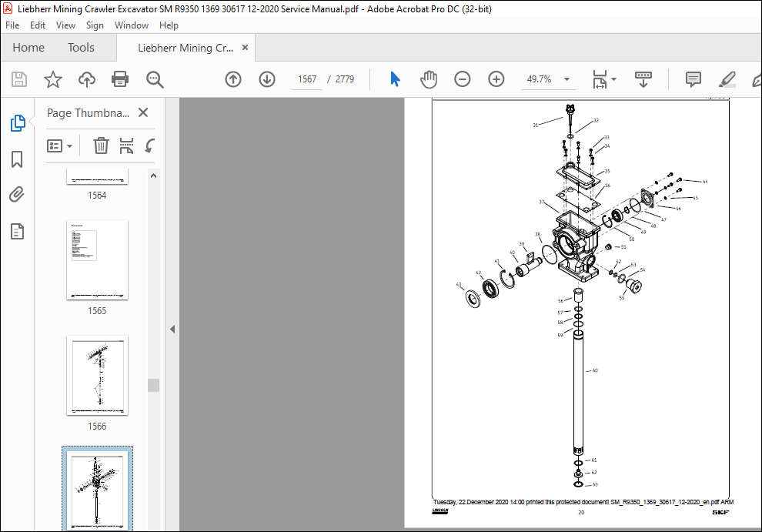
Task: Delete selected page thumbnail trash icon
Action: coord(101,146)
